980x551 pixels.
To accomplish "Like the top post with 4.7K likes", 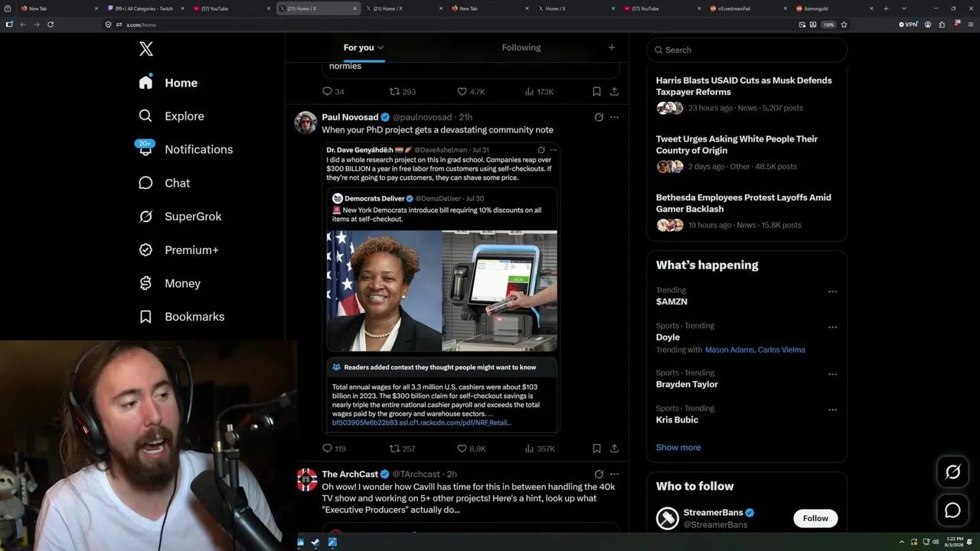I will [x=471, y=92].
